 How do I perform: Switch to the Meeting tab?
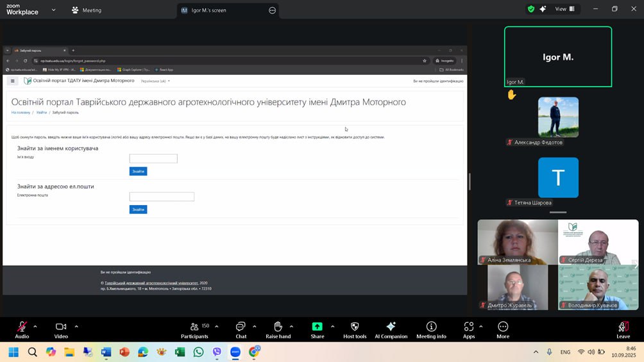87,10
